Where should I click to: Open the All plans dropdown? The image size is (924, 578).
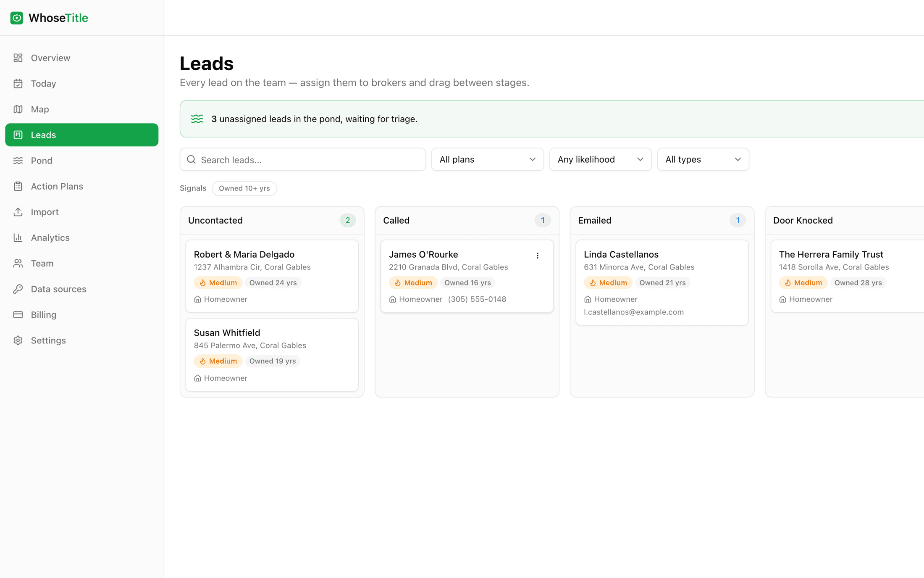[x=487, y=159]
